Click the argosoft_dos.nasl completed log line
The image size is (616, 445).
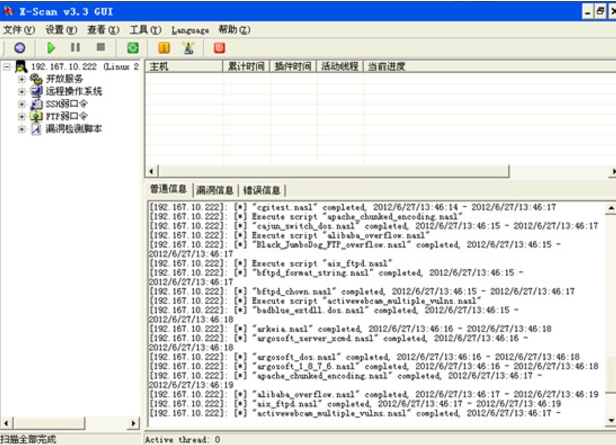tap(365, 357)
